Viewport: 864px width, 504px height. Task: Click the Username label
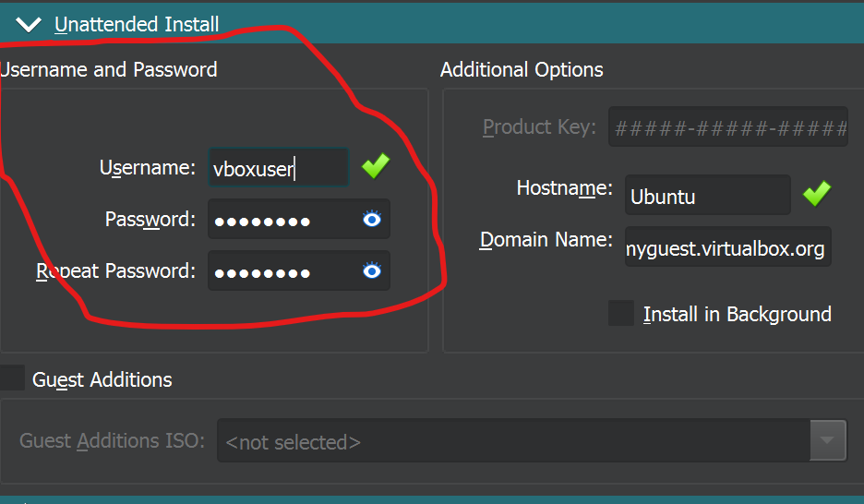(147, 167)
